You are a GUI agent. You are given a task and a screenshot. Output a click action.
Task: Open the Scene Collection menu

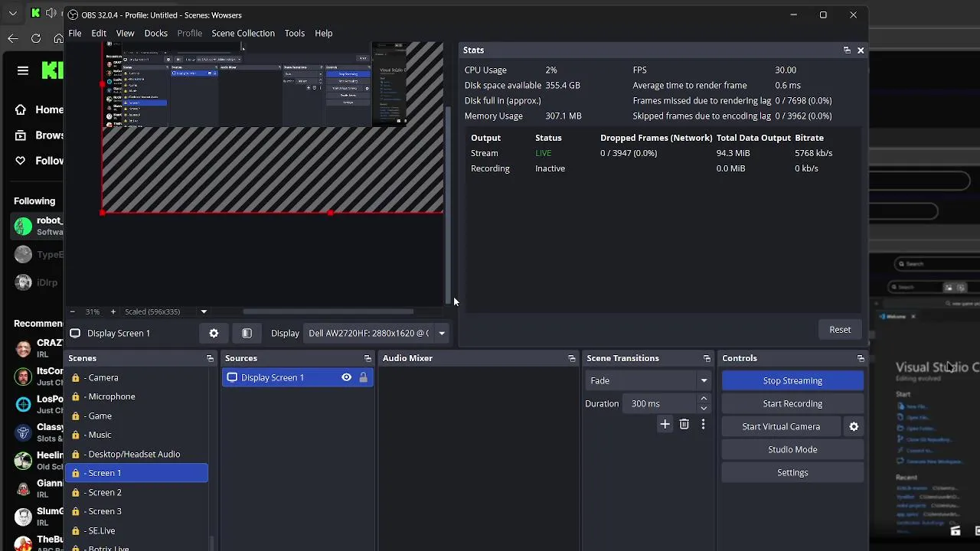tap(243, 33)
